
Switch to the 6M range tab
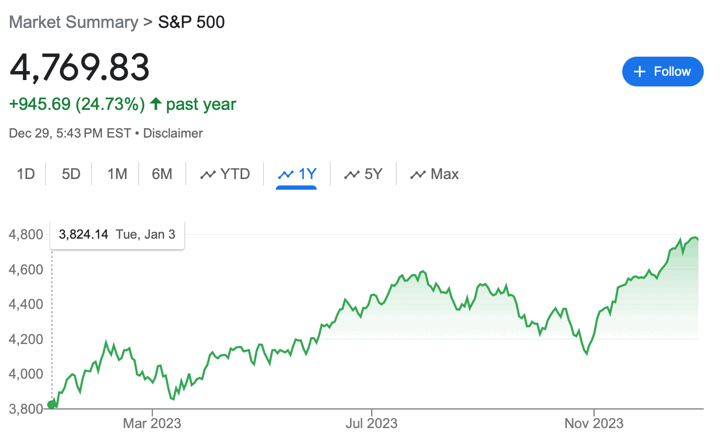[162, 174]
